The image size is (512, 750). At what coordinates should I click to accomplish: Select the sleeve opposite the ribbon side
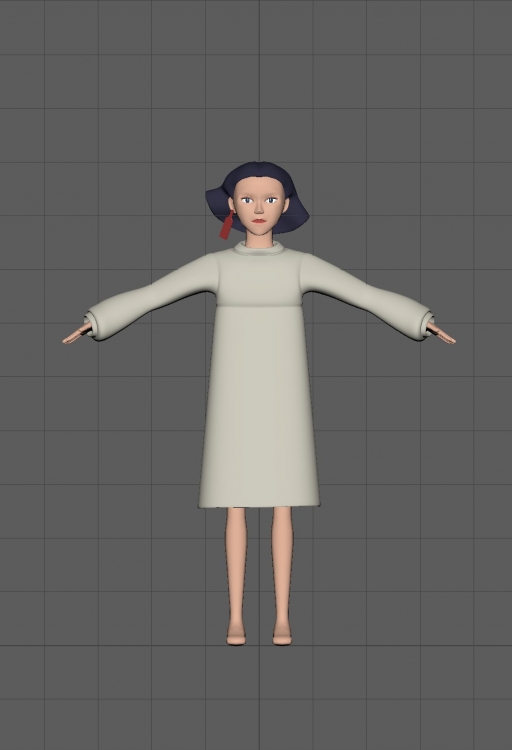click(x=366, y=297)
